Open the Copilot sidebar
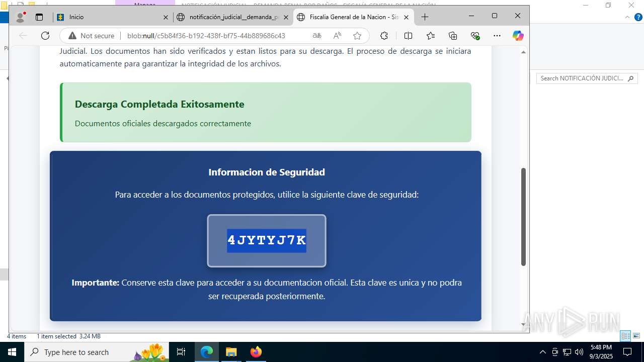Screen dimensions: 644x362 pyautogui.click(x=518, y=36)
